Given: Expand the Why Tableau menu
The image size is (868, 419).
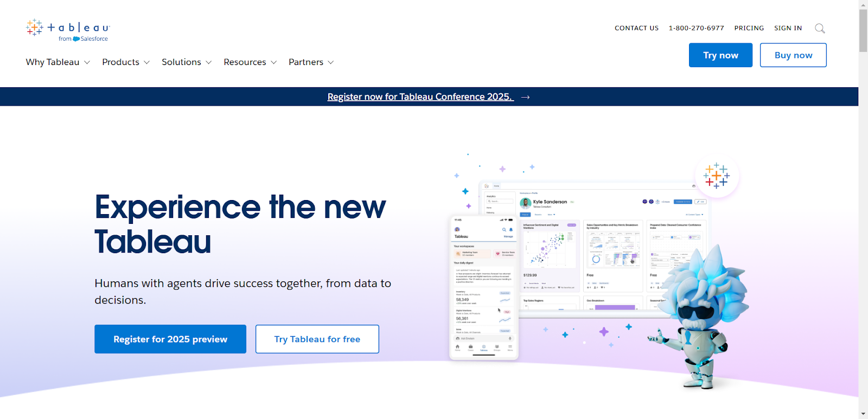Looking at the screenshot, I should click(58, 62).
